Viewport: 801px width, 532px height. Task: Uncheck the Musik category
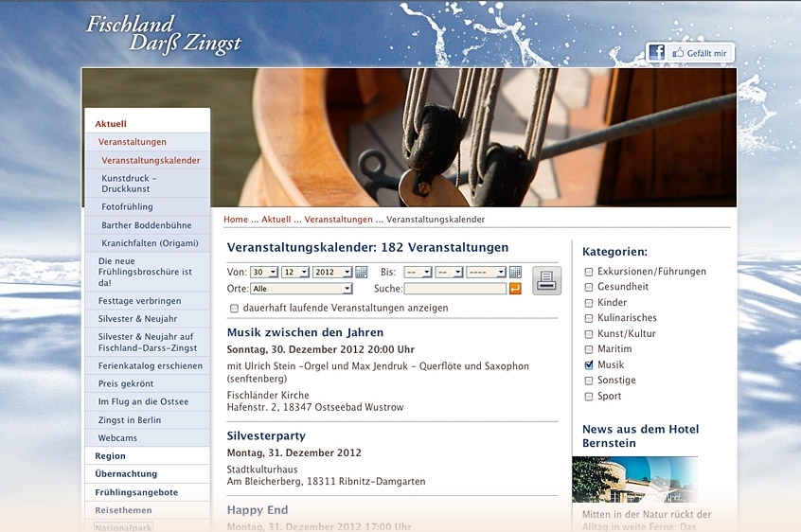pos(589,365)
